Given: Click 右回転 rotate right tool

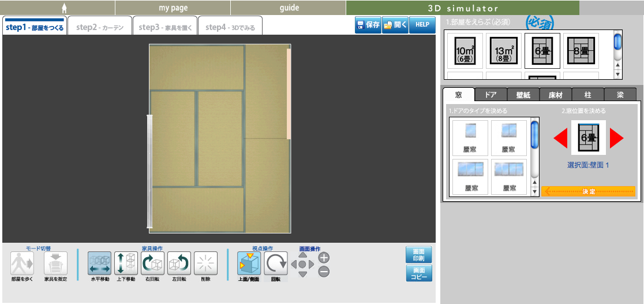Looking at the screenshot, I should pos(153,264).
